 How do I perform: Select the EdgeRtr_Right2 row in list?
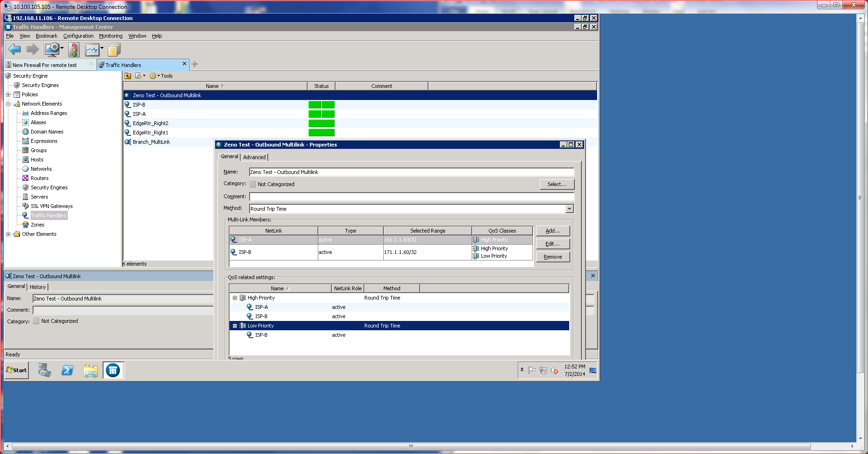(360, 123)
